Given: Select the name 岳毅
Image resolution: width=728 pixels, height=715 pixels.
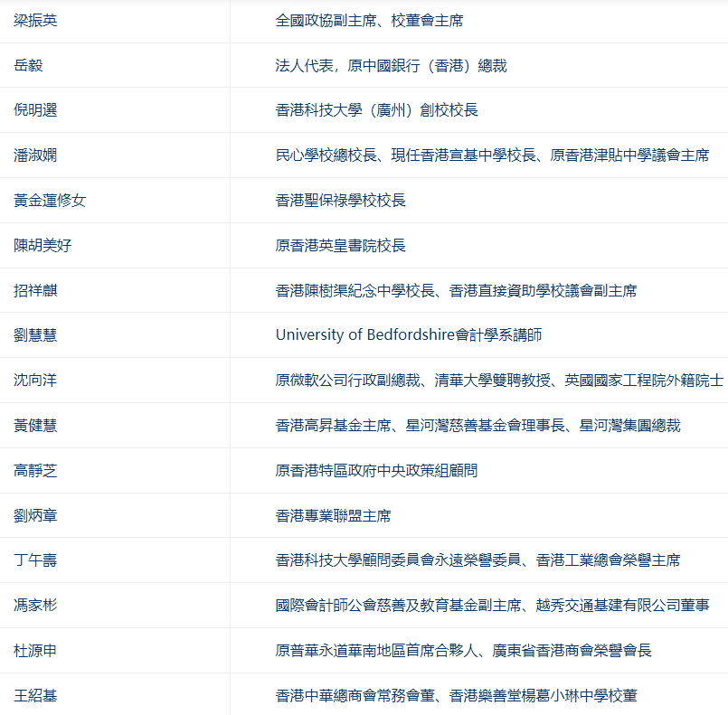Looking at the screenshot, I should 28,65.
